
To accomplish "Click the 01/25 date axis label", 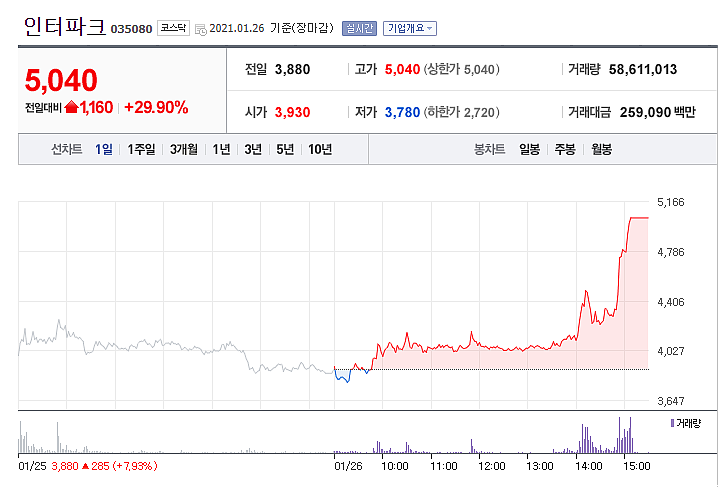I will point(32,466).
